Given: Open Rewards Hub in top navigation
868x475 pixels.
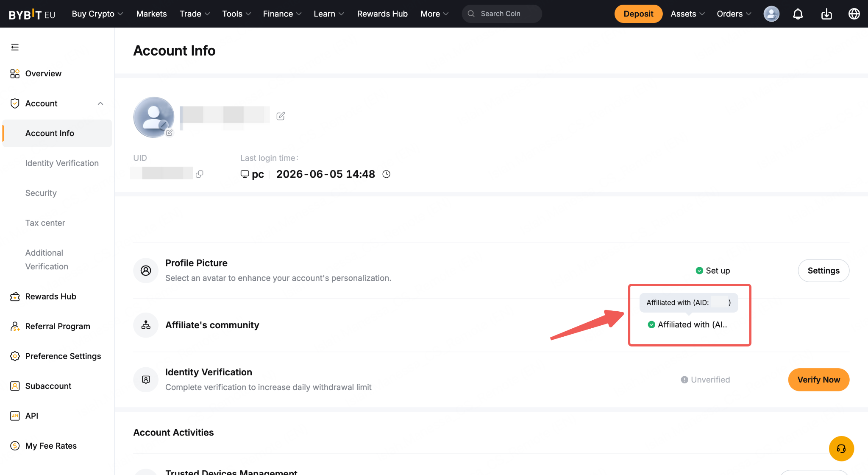Looking at the screenshot, I should coord(382,14).
